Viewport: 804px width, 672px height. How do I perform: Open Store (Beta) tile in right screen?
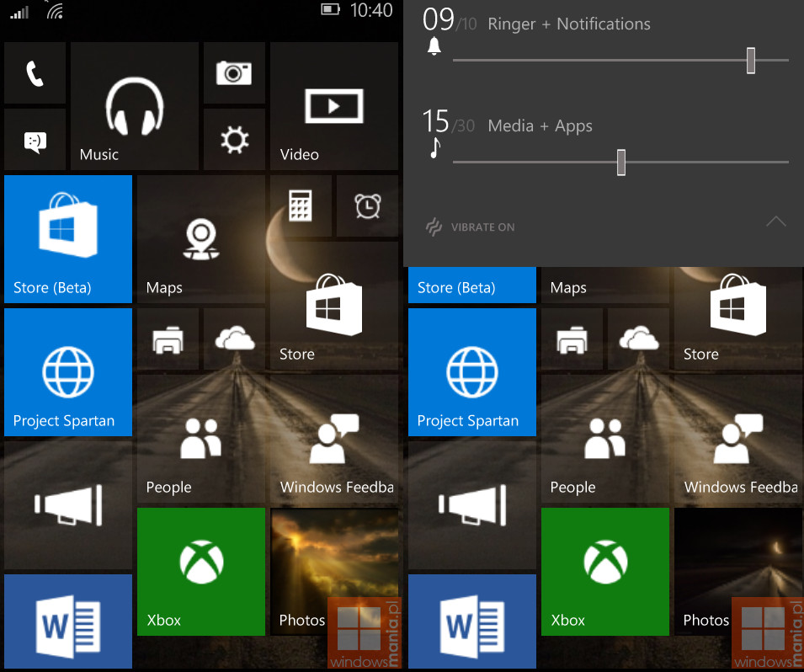pyautogui.click(x=472, y=285)
